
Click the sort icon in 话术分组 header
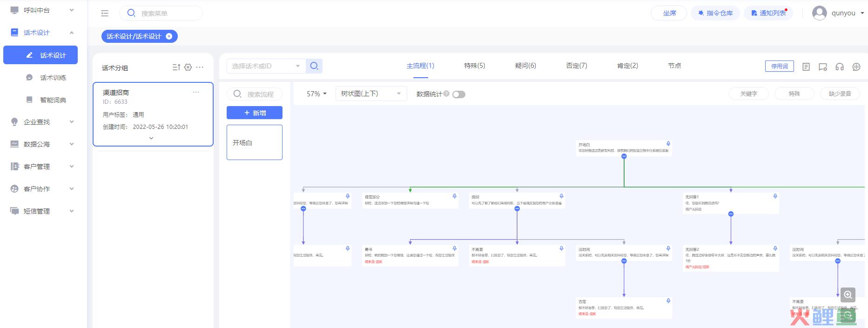click(x=176, y=67)
